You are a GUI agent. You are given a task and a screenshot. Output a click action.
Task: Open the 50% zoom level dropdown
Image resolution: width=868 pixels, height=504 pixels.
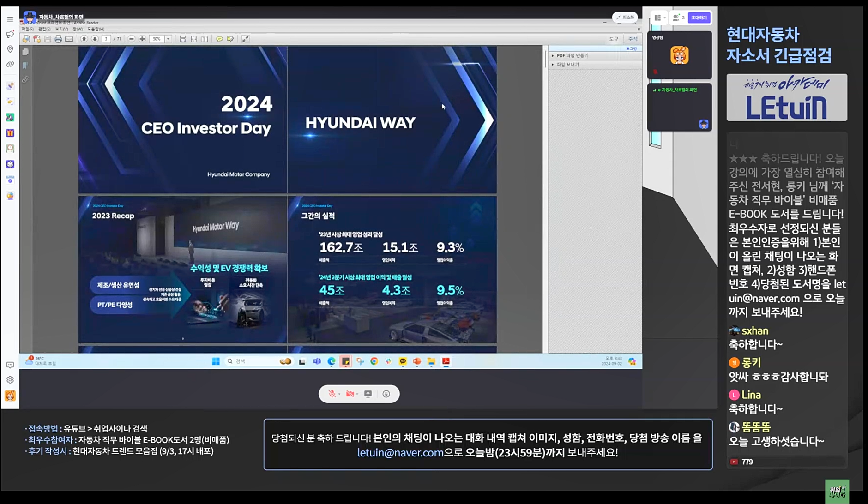point(168,39)
